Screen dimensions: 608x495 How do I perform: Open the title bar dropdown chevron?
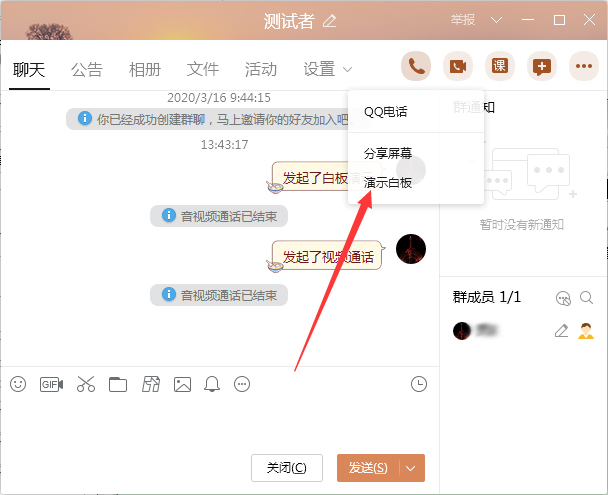[x=496, y=20]
